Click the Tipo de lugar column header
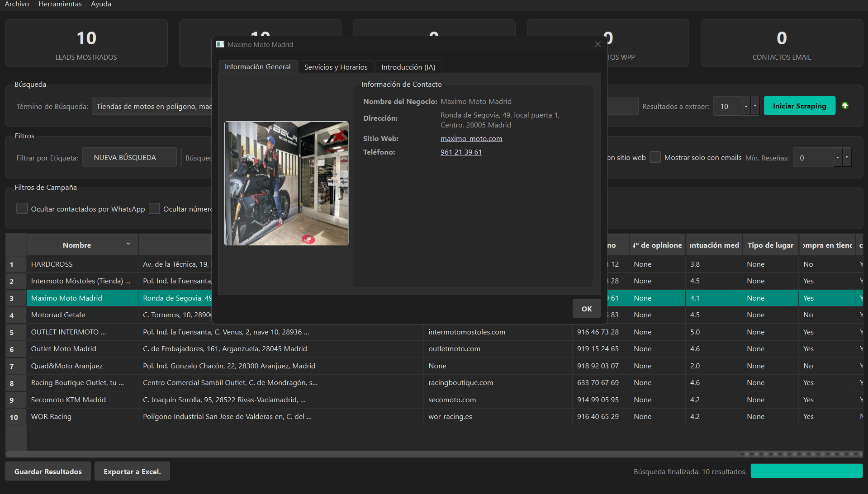 (770, 245)
